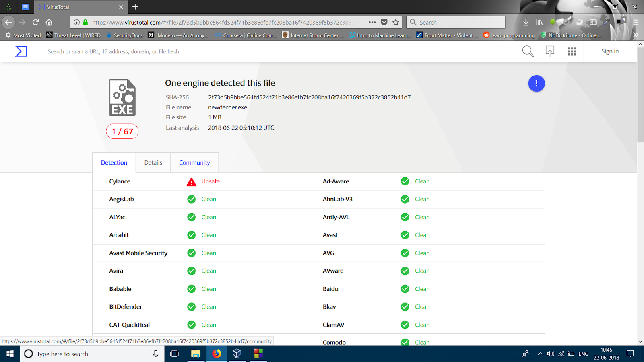Save page to Pocket icon
The width and height of the screenshot is (644, 362).
(384, 22)
